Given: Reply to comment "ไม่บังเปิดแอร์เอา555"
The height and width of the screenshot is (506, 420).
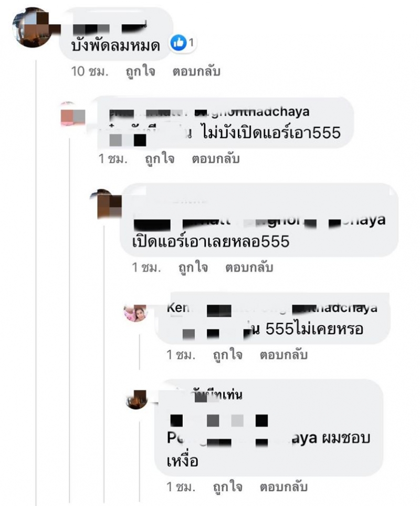Looking at the screenshot, I should pyautogui.click(x=216, y=159).
